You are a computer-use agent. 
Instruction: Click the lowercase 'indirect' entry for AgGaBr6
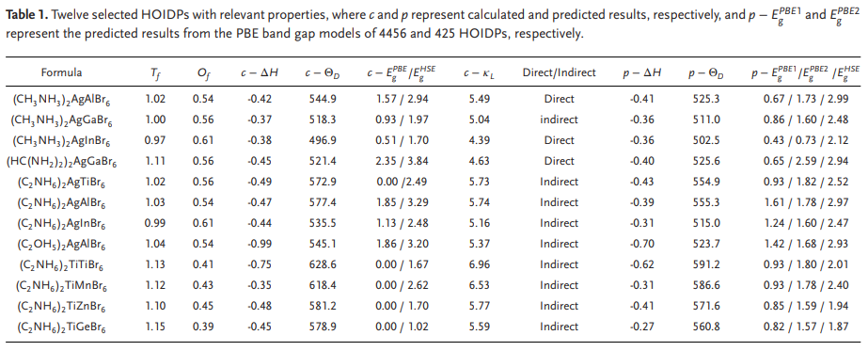pos(560,120)
